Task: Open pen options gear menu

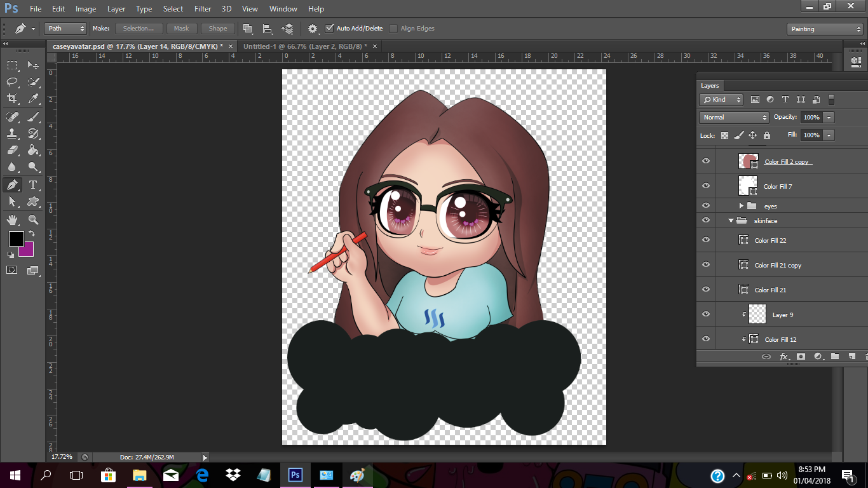Action: coord(313,29)
